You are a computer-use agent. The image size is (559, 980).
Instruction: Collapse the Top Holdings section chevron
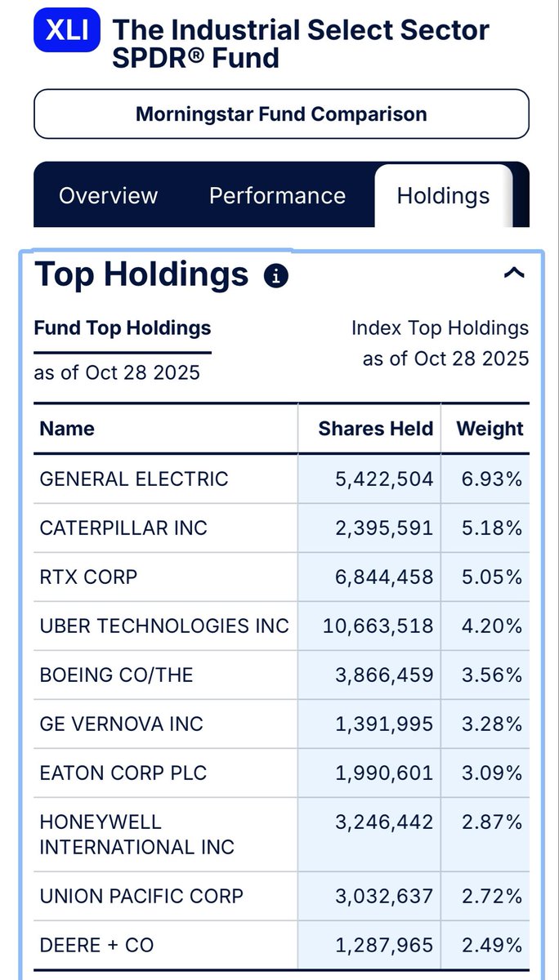click(x=514, y=274)
